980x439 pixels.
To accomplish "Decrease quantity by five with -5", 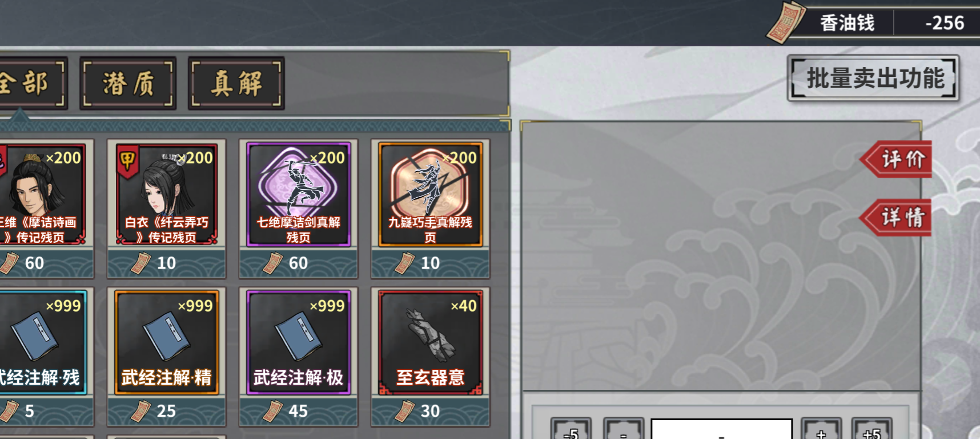I will [x=571, y=430].
